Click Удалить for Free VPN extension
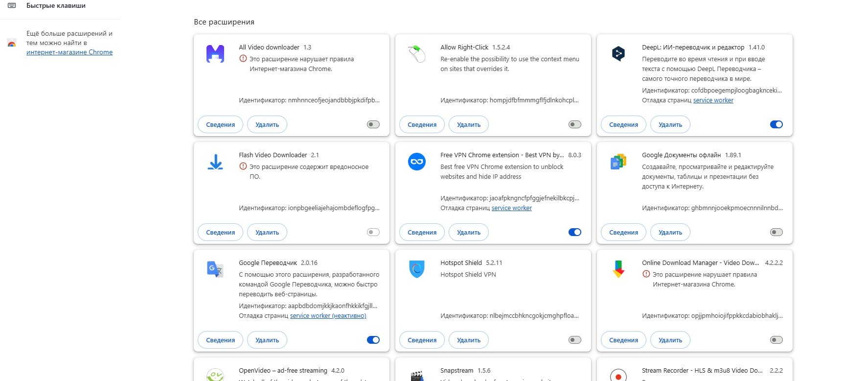Screen dimensions: 868x381 469,232
